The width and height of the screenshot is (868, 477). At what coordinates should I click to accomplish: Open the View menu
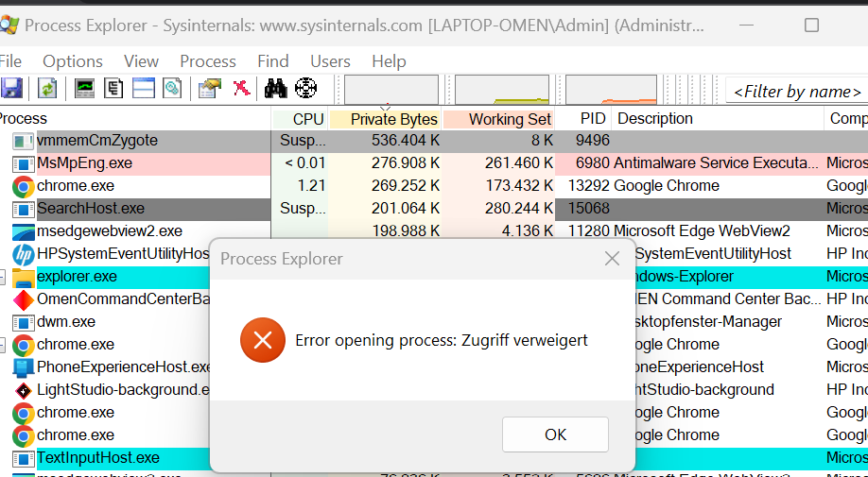(x=141, y=61)
